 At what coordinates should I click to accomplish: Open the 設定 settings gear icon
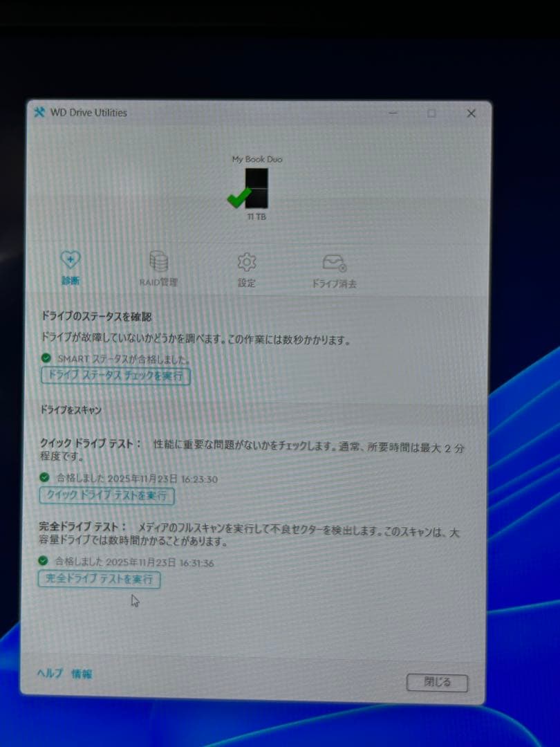coord(246,263)
